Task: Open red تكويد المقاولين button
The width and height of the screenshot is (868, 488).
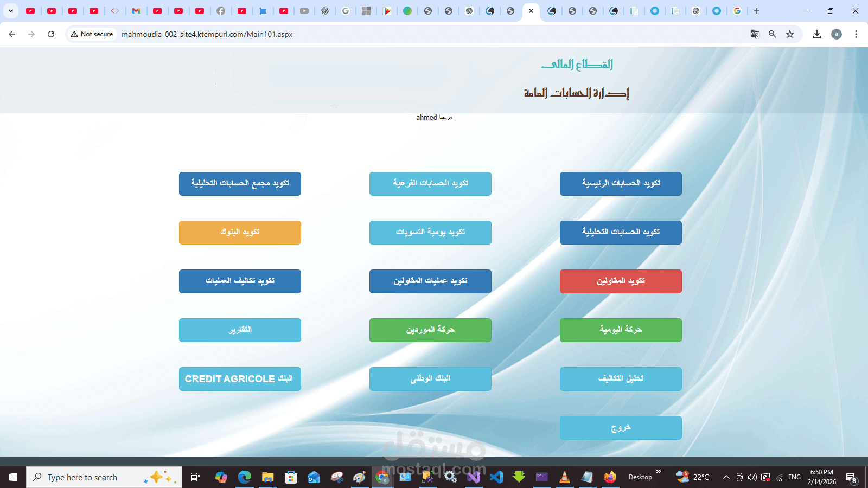Action: [x=621, y=281]
